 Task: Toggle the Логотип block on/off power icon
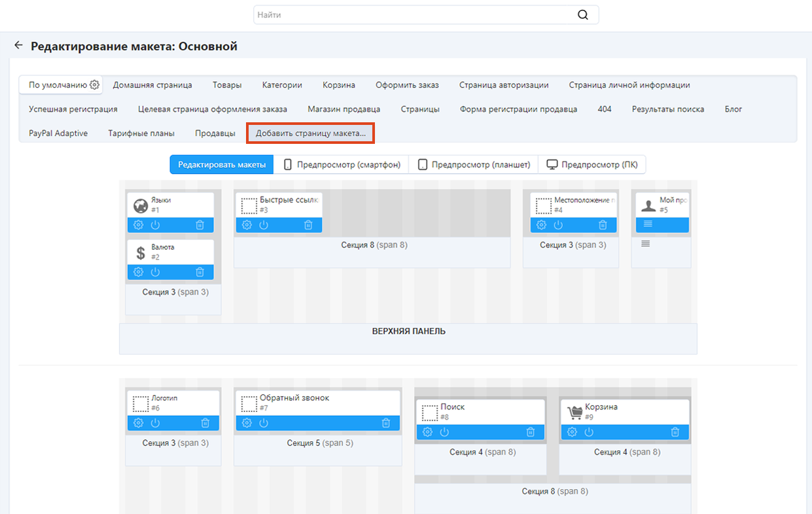coord(155,423)
